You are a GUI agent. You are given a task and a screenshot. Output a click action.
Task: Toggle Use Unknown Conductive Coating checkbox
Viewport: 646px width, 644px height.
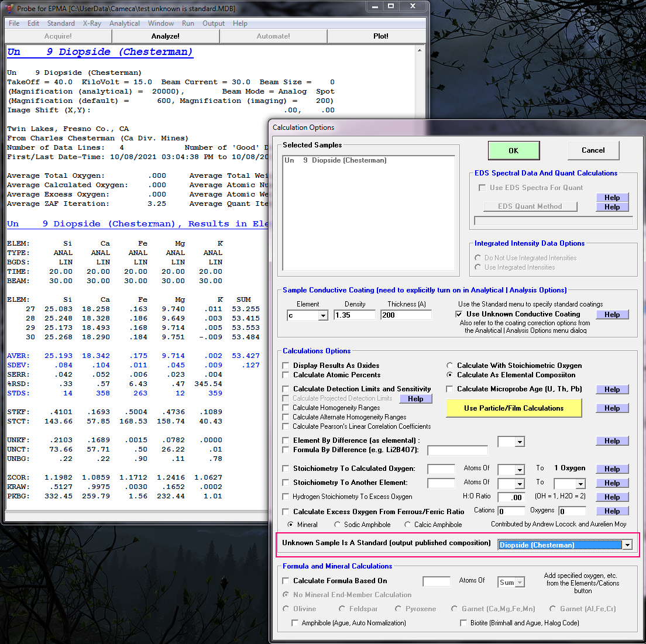point(459,314)
